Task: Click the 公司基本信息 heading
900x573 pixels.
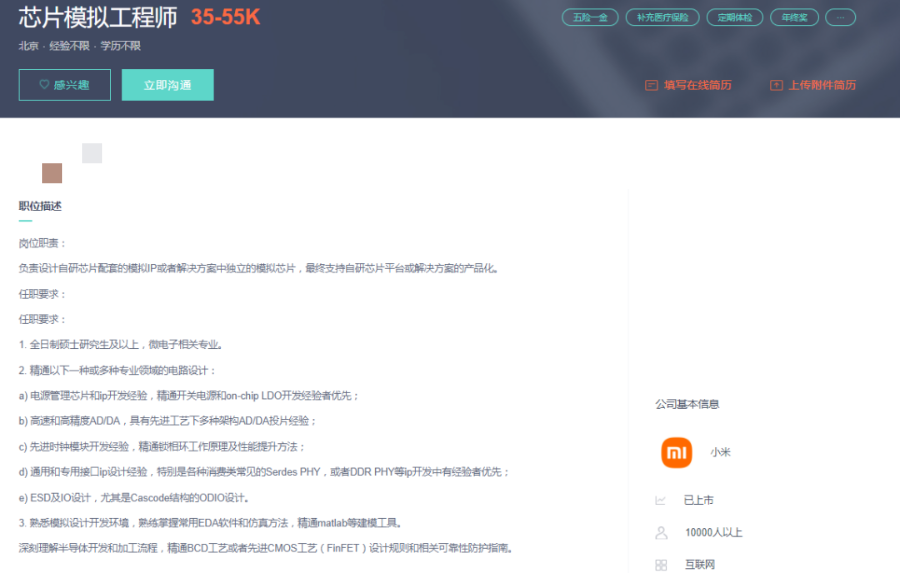Action: click(687, 404)
